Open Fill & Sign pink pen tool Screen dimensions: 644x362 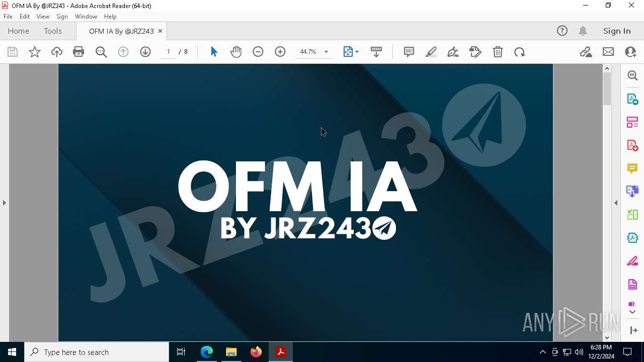[x=632, y=261]
